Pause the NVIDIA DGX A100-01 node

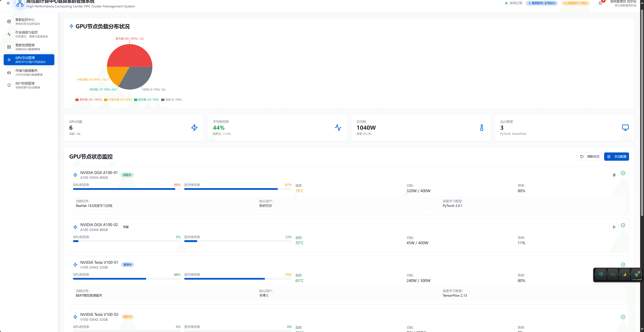point(614,175)
